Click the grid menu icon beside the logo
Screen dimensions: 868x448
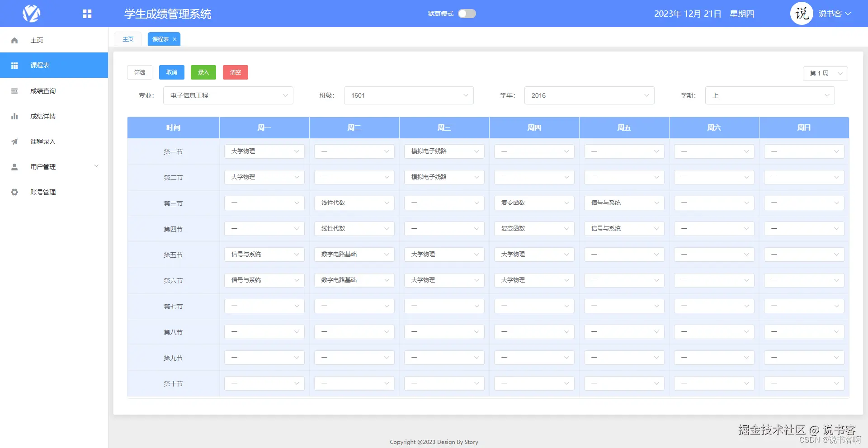(x=87, y=14)
